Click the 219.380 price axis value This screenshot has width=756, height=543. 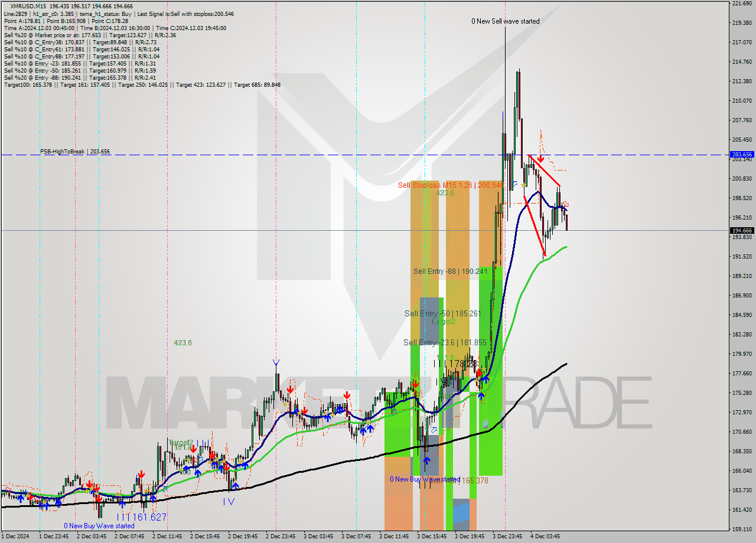[x=742, y=23]
